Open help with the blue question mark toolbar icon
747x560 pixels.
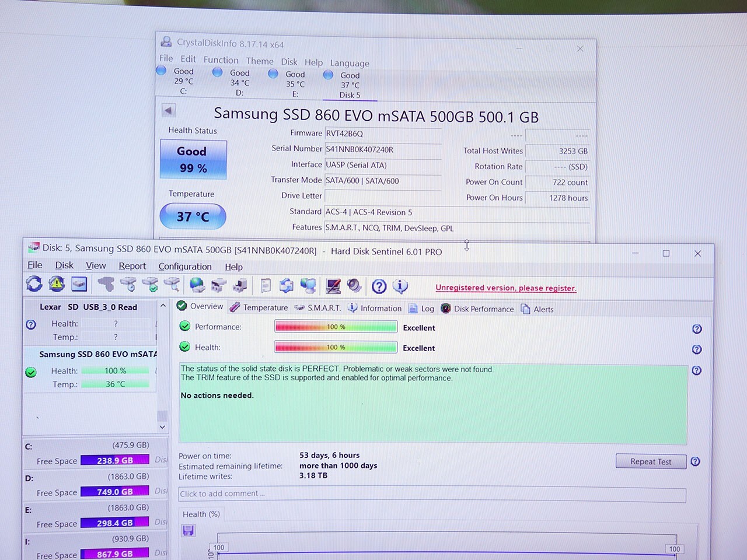[379, 286]
